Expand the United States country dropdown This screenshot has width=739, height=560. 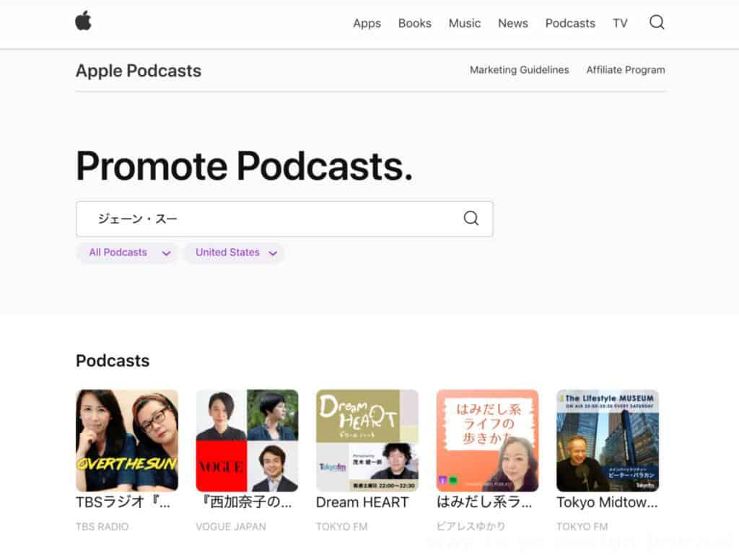pos(235,253)
